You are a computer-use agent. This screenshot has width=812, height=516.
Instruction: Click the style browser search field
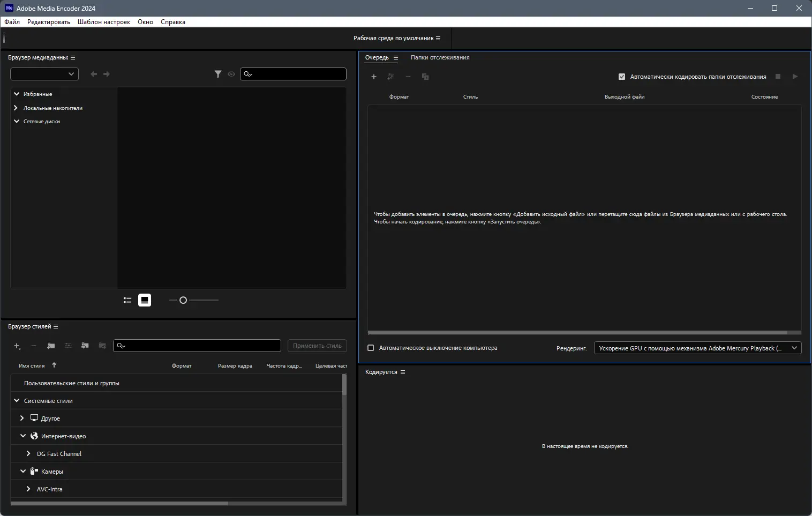coord(197,346)
